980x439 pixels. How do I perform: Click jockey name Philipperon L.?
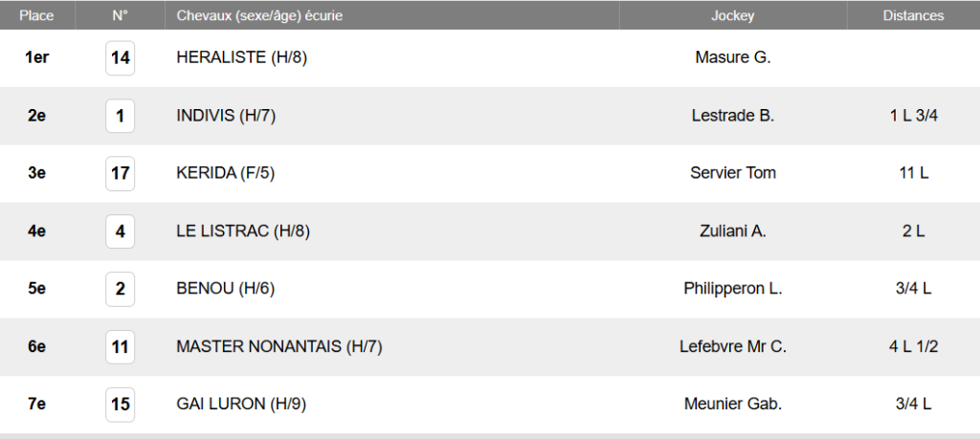[x=733, y=289]
